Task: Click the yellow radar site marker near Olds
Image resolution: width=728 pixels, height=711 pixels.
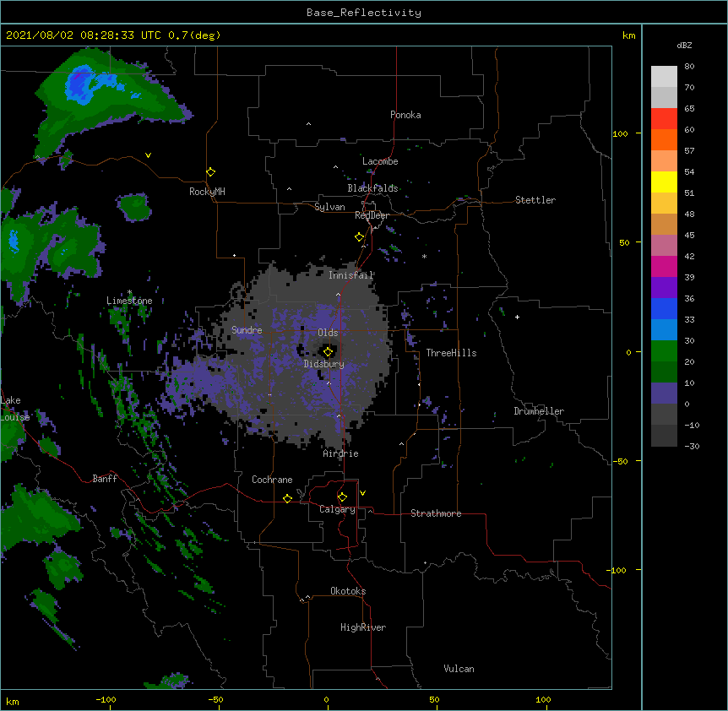Action: pyautogui.click(x=328, y=352)
